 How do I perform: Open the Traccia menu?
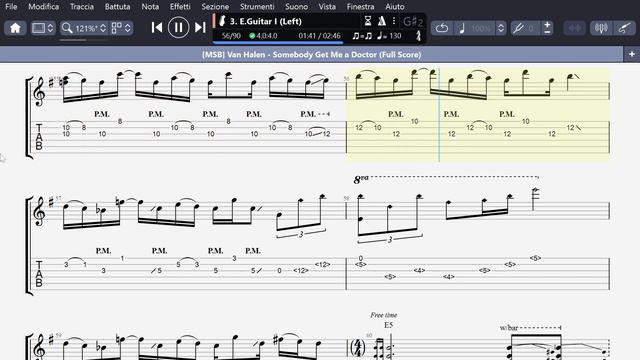(82, 7)
